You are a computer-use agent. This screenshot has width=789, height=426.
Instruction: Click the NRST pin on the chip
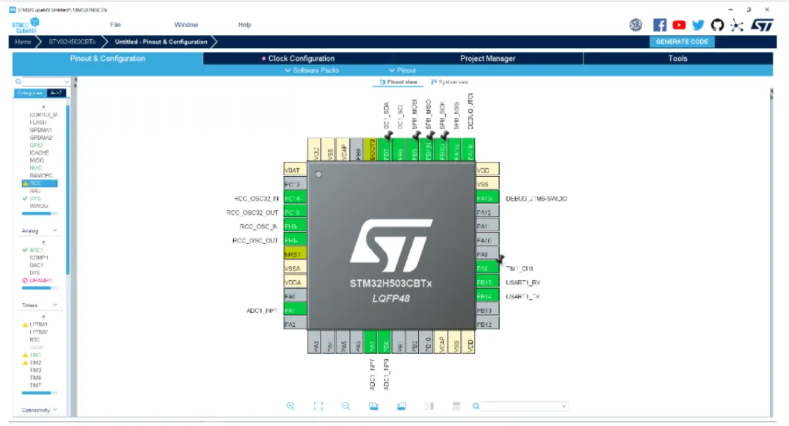[x=295, y=254]
